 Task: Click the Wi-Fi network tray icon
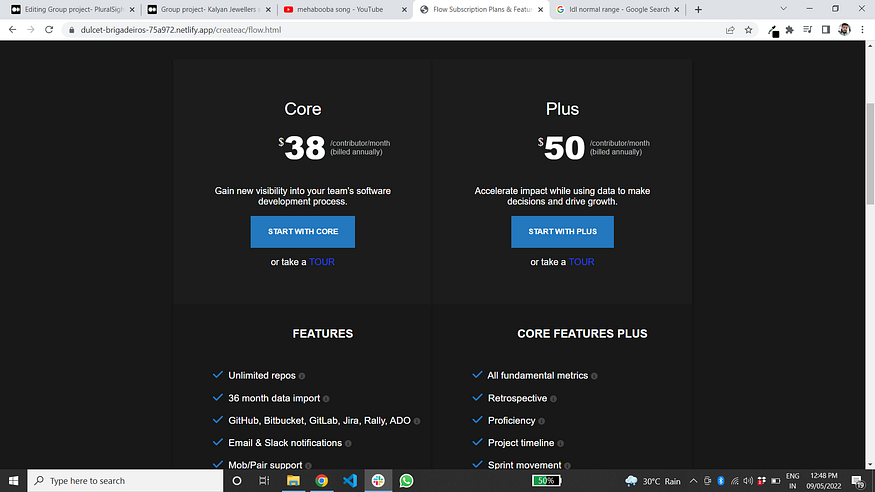point(734,481)
